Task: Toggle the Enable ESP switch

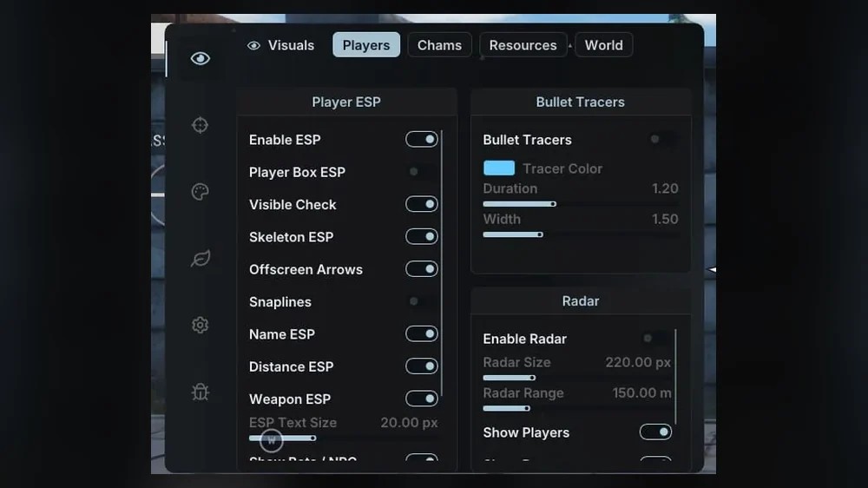Action: (x=422, y=140)
